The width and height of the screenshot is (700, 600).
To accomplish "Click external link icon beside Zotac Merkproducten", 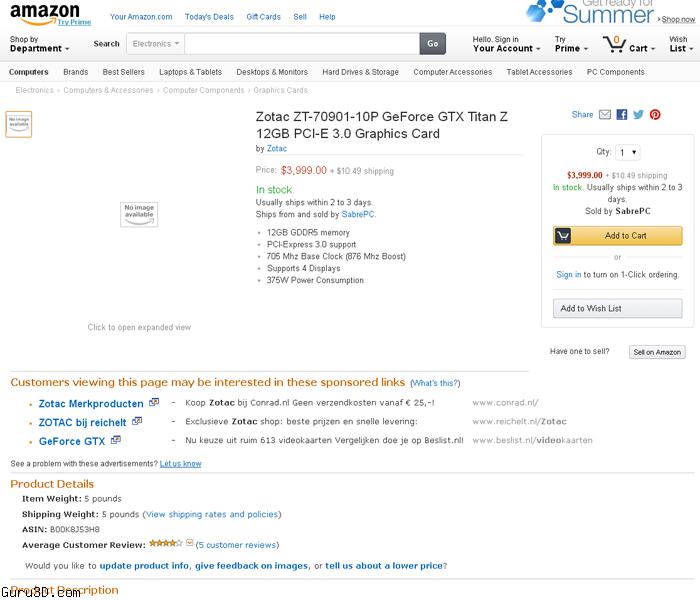I will 153,403.
